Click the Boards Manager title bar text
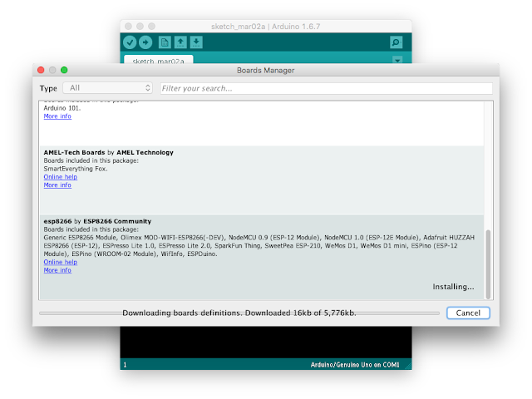The width and height of the screenshot is (532, 399). tap(266, 70)
